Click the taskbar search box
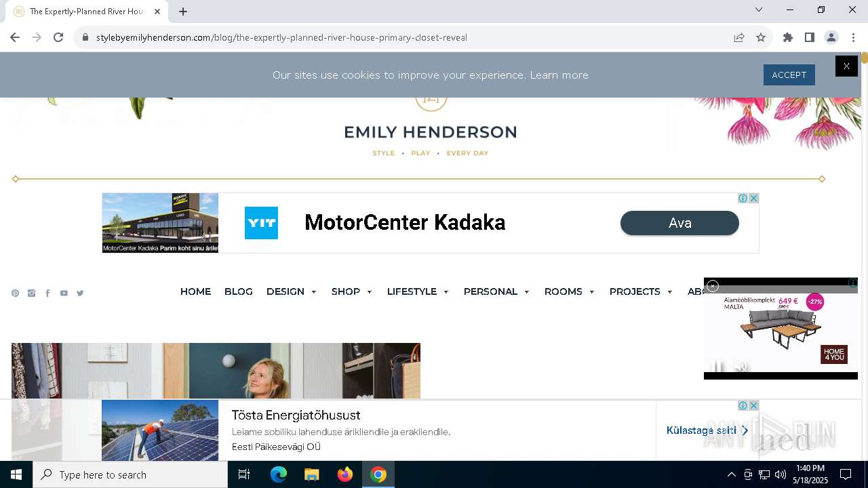Viewport: 868px width, 488px height. click(130, 474)
